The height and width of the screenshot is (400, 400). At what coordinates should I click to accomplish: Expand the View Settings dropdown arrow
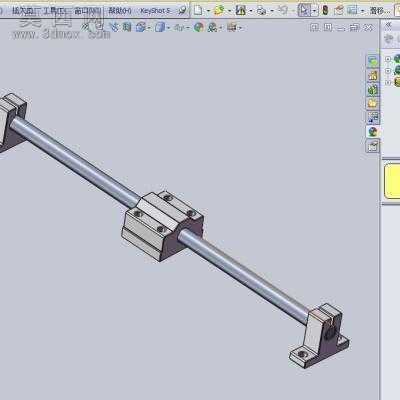coord(240,28)
